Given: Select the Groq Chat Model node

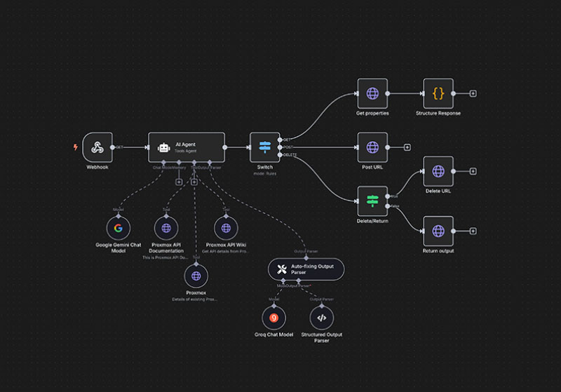Looking at the screenshot, I should point(275,318).
